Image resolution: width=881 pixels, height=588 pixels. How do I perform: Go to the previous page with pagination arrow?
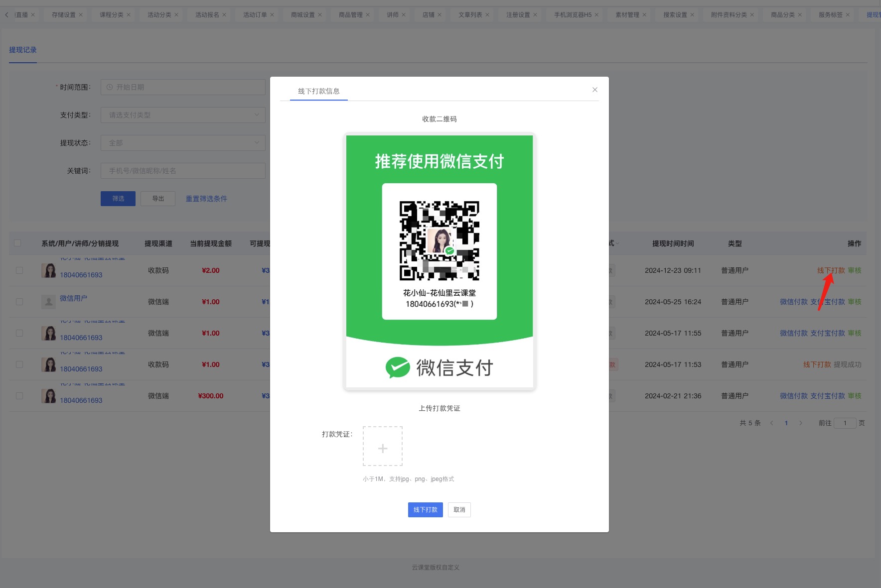(x=772, y=423)
